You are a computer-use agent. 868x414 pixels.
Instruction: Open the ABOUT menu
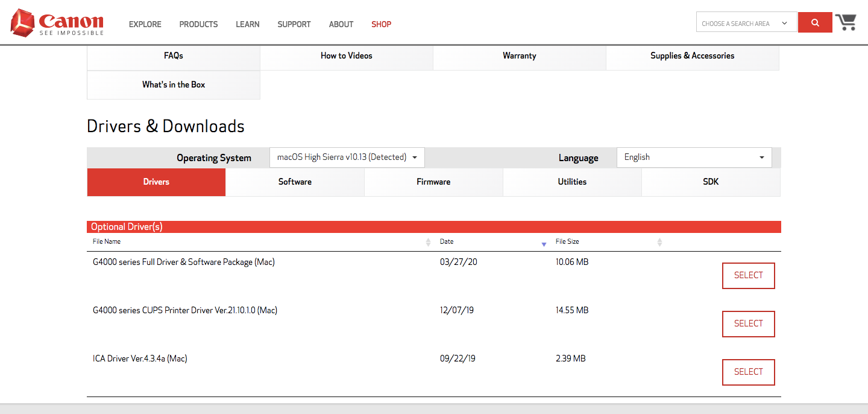341,24
